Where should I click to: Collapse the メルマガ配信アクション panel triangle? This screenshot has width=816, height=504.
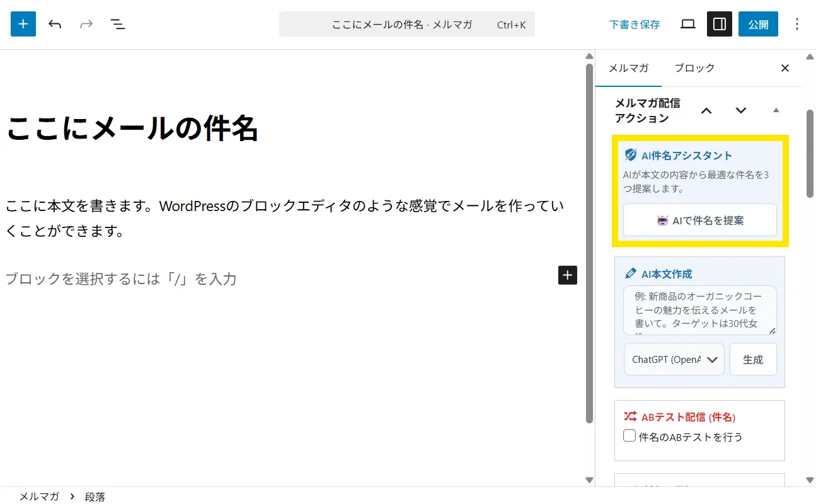(776, 110)
